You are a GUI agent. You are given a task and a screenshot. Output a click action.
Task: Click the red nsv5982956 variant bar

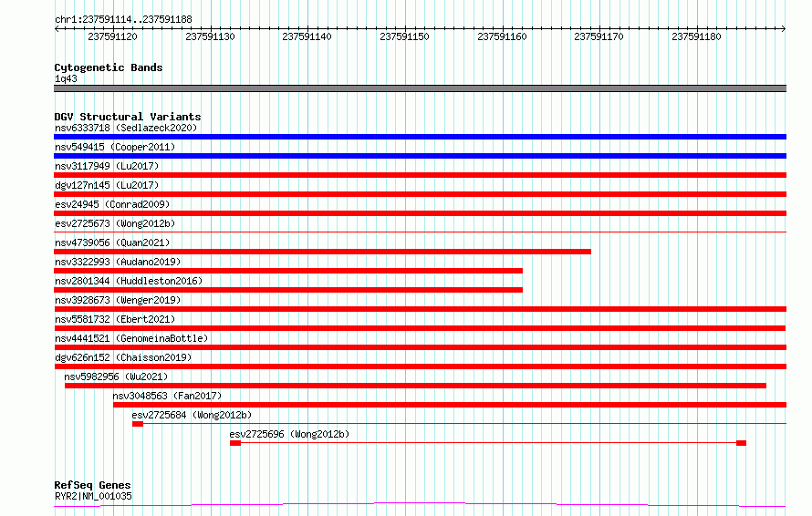click(x=415, y=386)
